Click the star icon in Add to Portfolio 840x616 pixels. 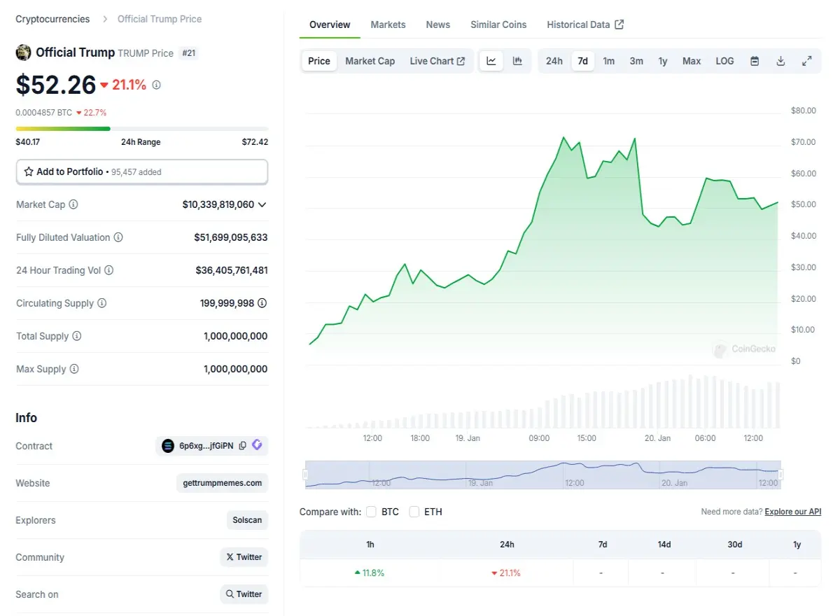pos(29,171)
